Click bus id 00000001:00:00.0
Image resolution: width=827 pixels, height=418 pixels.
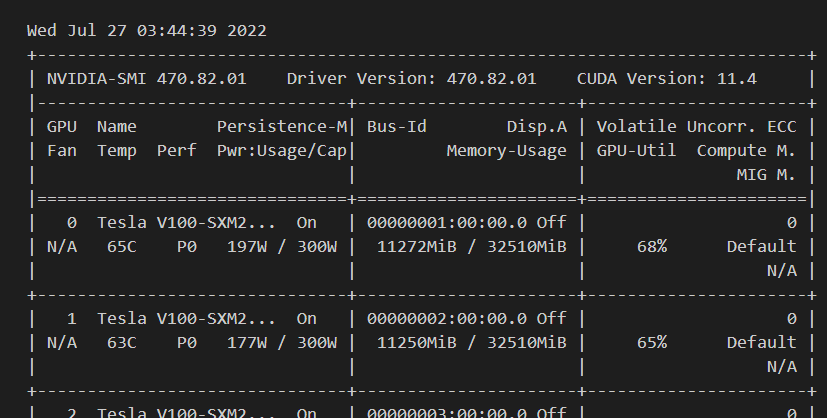pyautogui.click(x=447, y=223)
